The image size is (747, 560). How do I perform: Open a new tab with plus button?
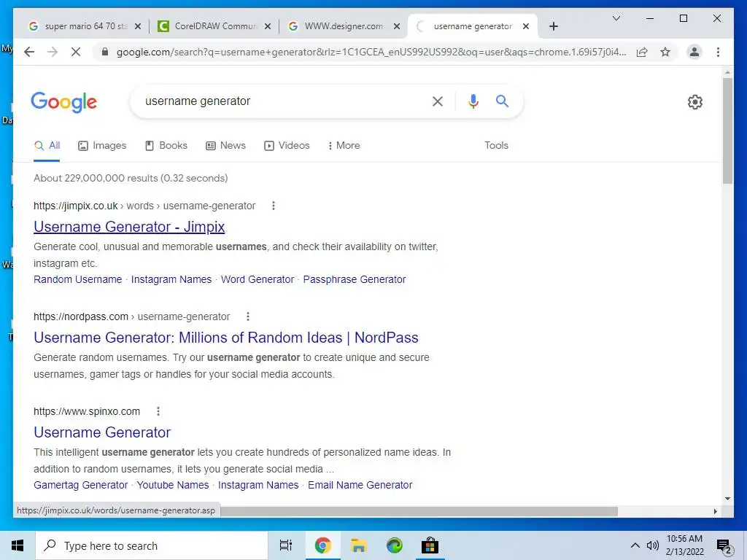(x=553, y=26)
